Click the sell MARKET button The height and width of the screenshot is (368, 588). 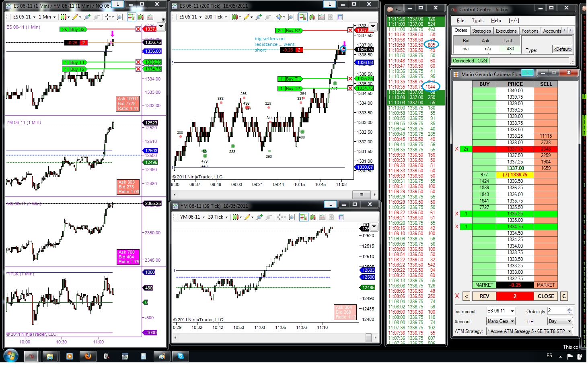click(x=546, y=285)
